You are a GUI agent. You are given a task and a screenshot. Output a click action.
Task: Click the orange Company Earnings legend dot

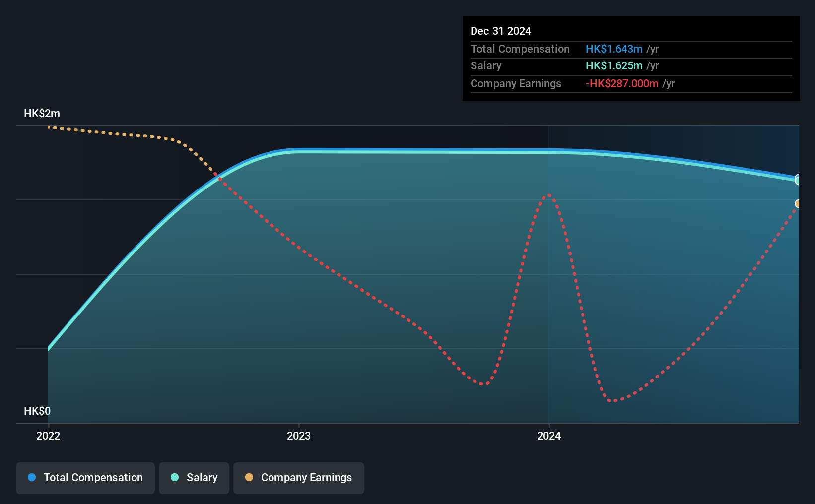(249, 477)
